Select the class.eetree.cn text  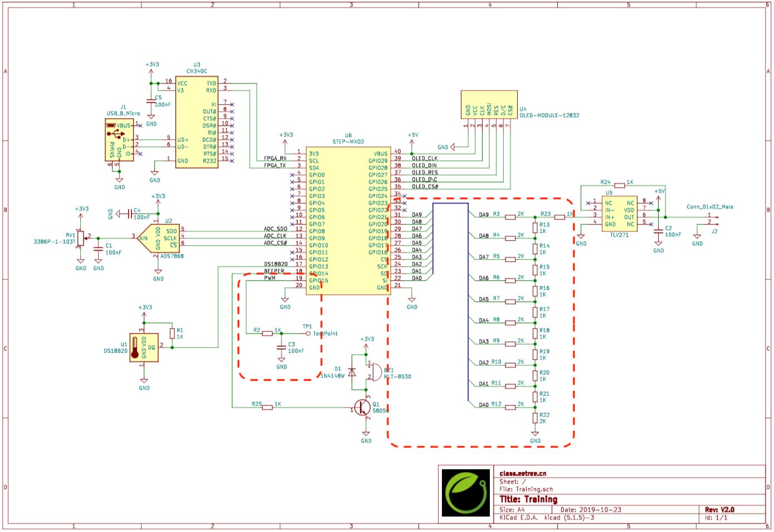pyautogui.click(x=523, y=474)
